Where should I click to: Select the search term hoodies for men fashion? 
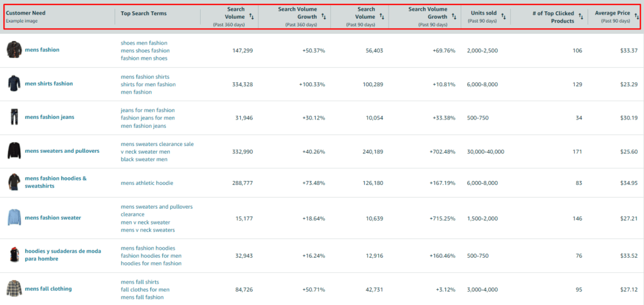(151, 264)
